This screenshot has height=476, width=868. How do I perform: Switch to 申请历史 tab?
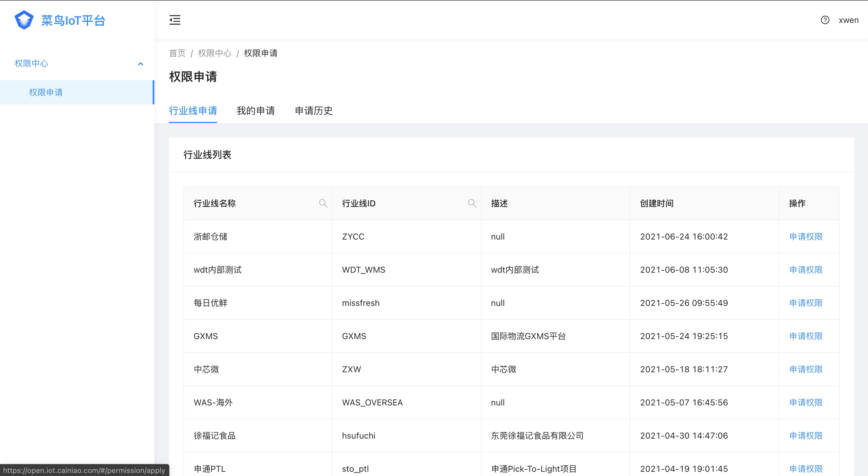pos(313,111)
